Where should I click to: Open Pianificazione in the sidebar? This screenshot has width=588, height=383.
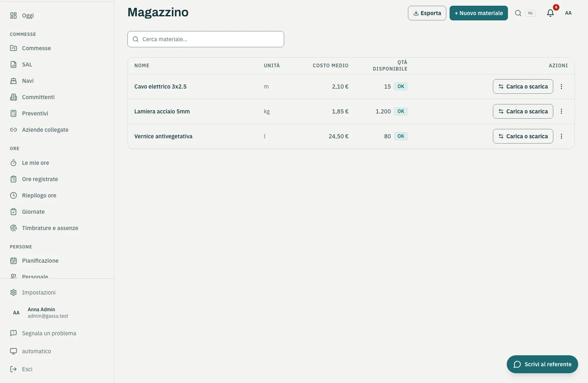(57, 261)
